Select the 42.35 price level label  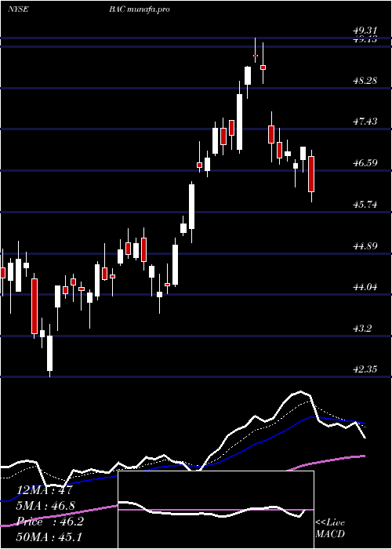[x=365, y=369]
